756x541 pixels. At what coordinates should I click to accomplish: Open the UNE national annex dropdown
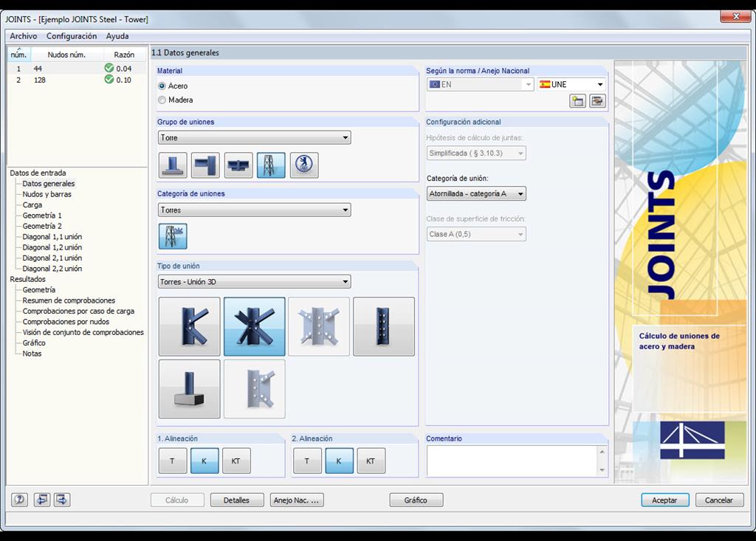572,84
